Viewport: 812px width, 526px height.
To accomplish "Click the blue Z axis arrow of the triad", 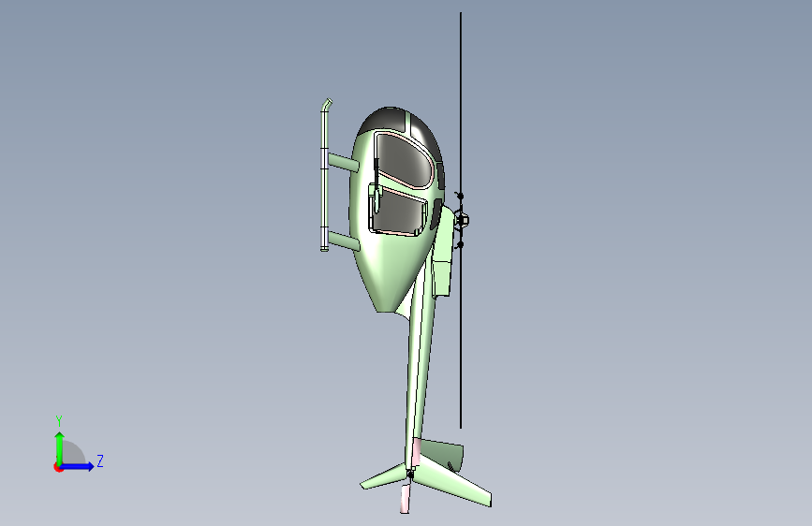I will tap(78, 466).
